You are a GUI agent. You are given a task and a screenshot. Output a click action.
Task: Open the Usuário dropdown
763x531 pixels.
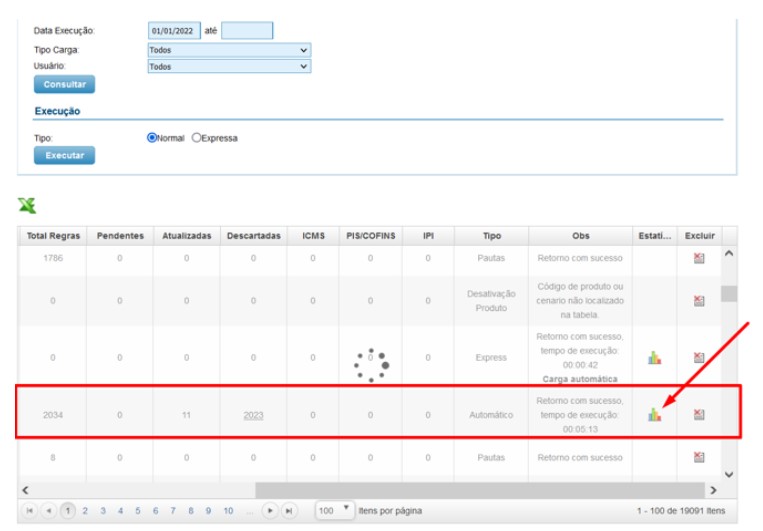click(229, 66)
